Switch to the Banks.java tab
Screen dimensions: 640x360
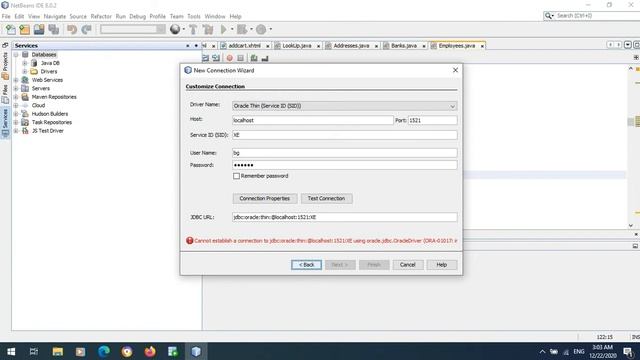tap(404, 46)
